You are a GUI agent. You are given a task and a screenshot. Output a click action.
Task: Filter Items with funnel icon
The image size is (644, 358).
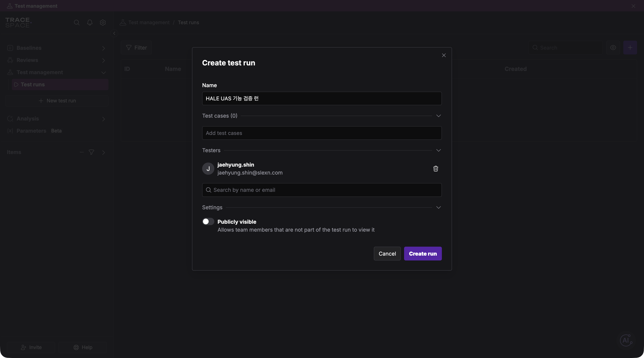[91, 152]
